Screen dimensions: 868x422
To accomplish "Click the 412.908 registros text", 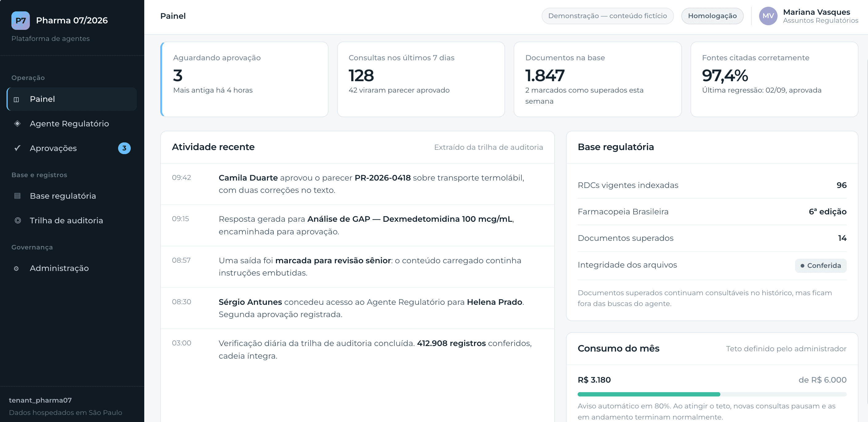I will pyautogui.click(x=451, y=343).
